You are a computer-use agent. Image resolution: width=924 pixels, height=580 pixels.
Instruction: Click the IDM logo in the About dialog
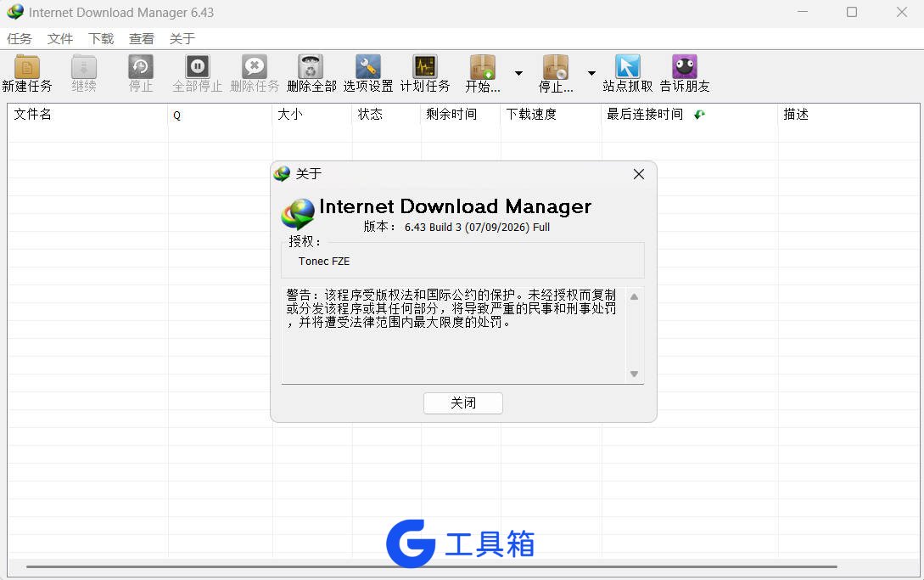[298, 214]
